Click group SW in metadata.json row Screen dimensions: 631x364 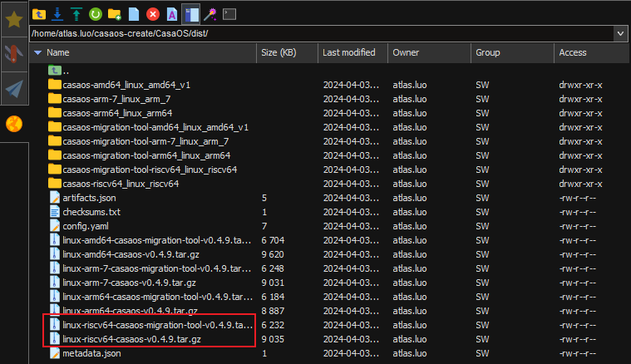tap(482, 353)
